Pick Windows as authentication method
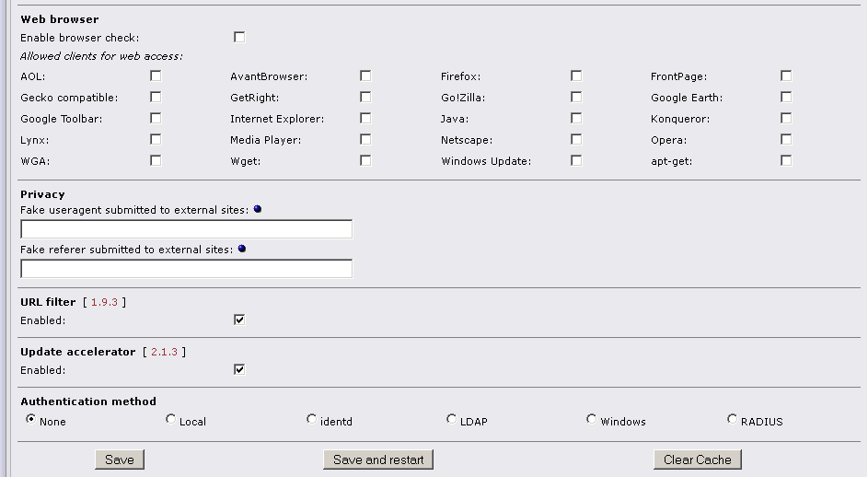This screenshot has width=868, height=477. [592, 419]
